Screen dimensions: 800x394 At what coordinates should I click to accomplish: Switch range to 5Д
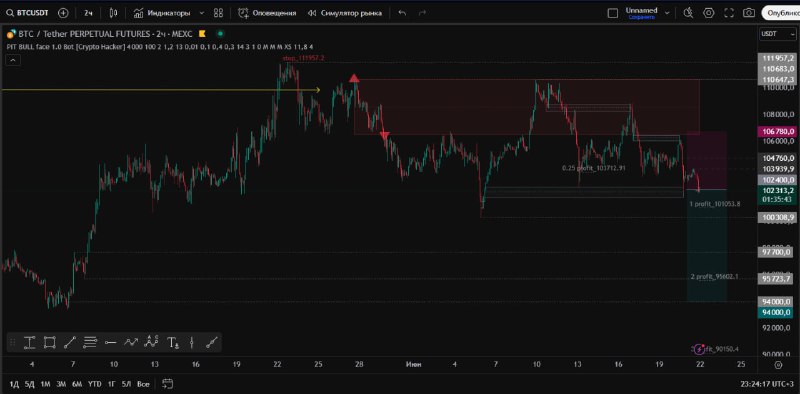(x=30, y=384)
